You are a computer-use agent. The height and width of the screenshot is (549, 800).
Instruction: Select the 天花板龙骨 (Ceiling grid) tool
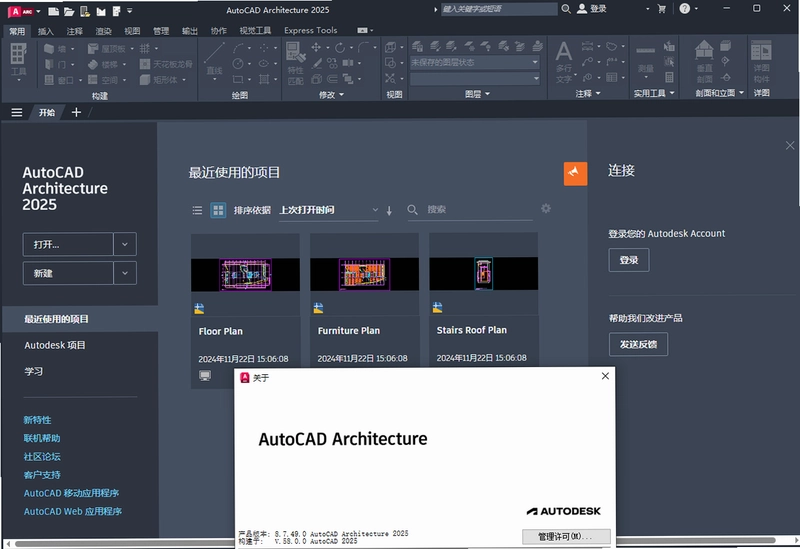point(166,64)
